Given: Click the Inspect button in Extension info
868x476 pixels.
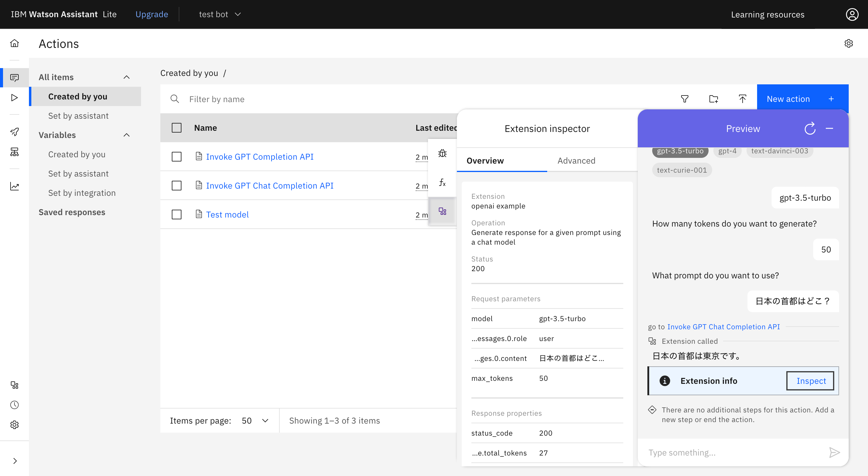Looking at the screenshot, I should (x=810, y=381).
